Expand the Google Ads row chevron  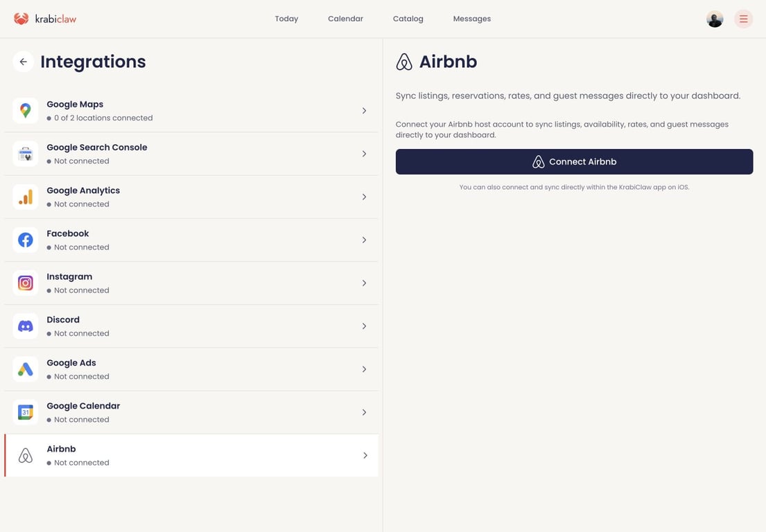tap(365, 369)
